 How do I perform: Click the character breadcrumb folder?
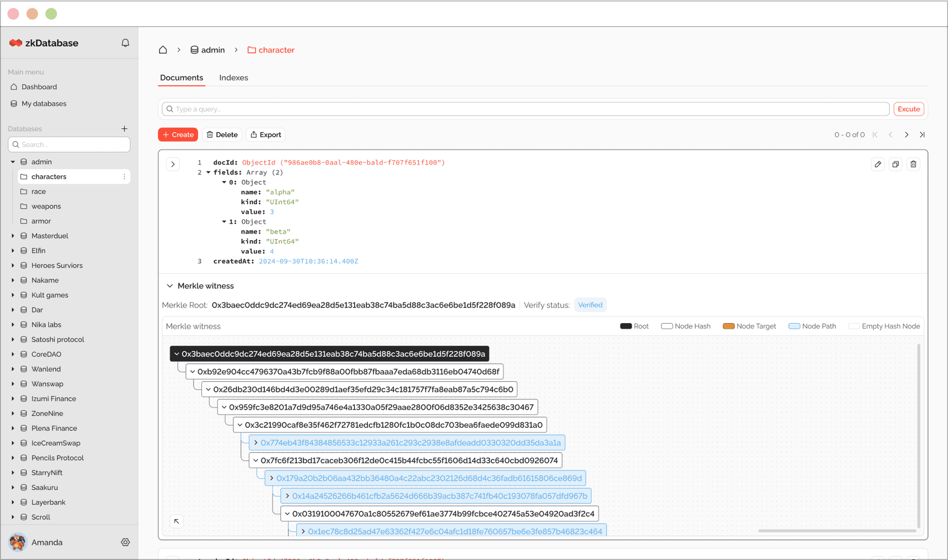(271, 50)
